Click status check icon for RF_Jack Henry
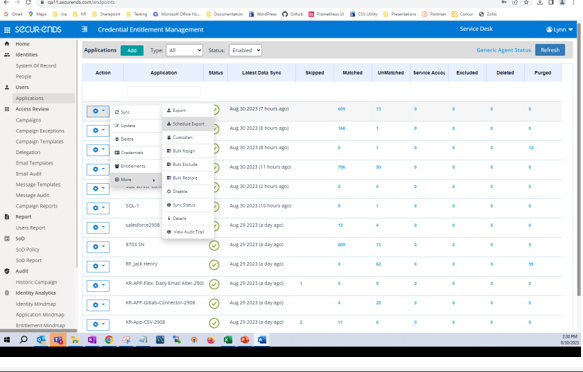Viewport: 583px width, 372px height. tap(214, 265)
